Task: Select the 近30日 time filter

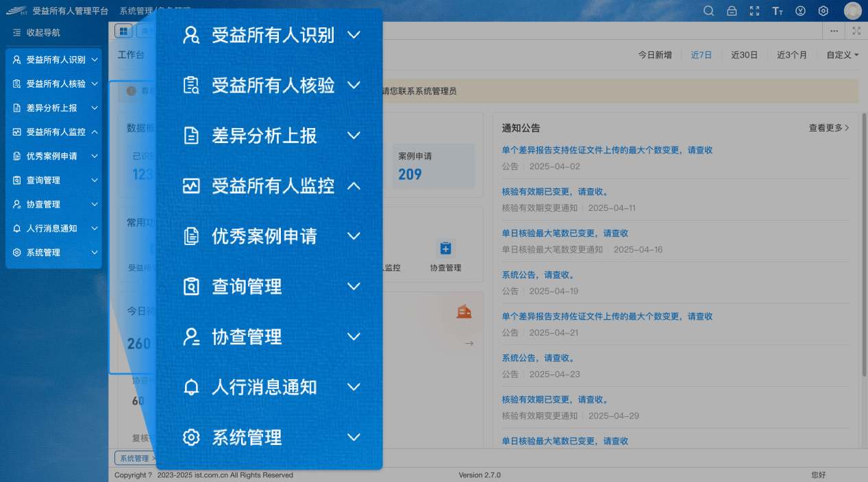Action: (745, 55)
